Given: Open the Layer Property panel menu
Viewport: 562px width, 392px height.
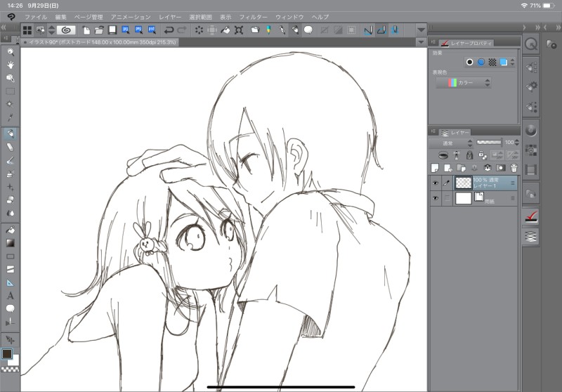Looking at the screenshot, I should point(433,42).
